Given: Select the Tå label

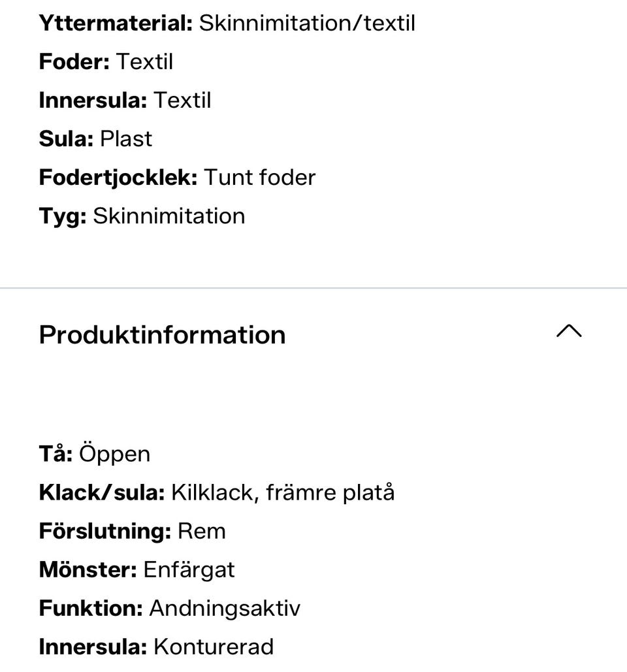Looking at the screenshot, I should tap(56, 454).
